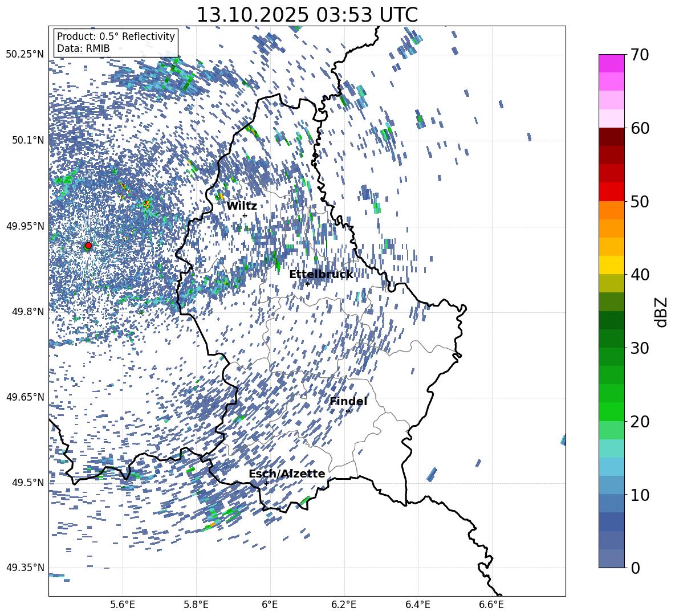Click the 5.8°E longitude label
Image resolution: width=675 pixels, height=616 pixels.
point(196,605)
